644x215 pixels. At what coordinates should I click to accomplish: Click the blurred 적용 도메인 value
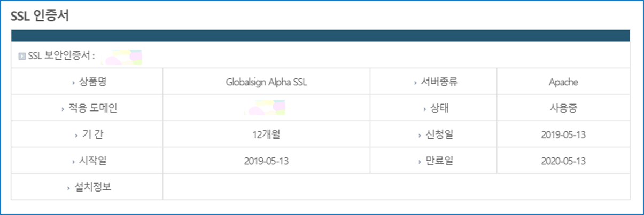click(266, 108)
